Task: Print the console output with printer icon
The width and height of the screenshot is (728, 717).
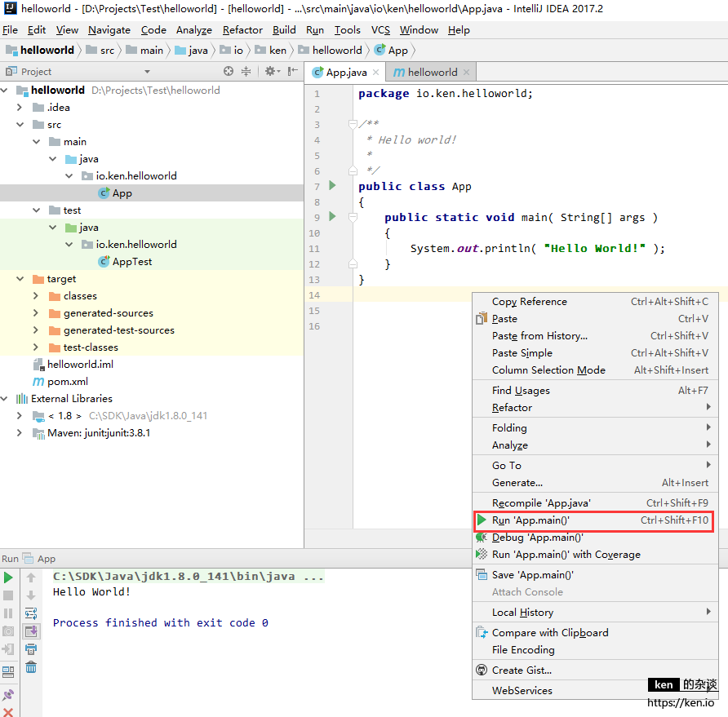Action: [x=31, y=649]
